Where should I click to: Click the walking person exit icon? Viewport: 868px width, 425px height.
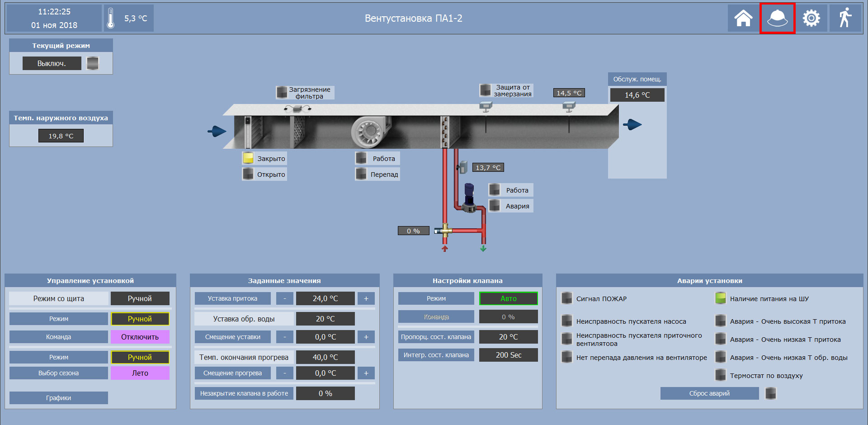844,19
